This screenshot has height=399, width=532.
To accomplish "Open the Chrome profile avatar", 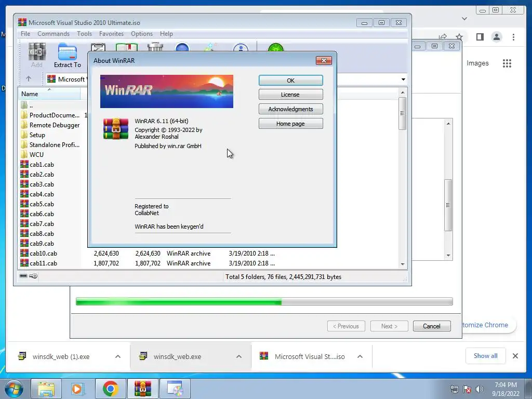I will 496,37.
